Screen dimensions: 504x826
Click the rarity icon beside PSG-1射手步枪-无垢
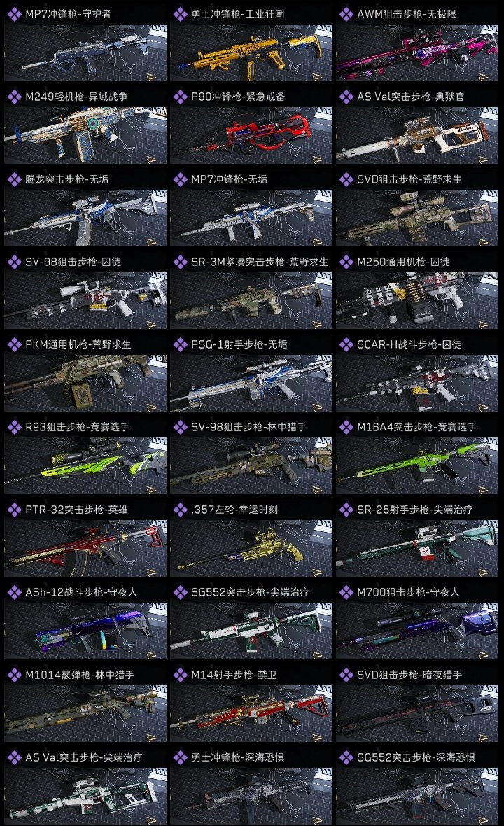click(180, 344)
